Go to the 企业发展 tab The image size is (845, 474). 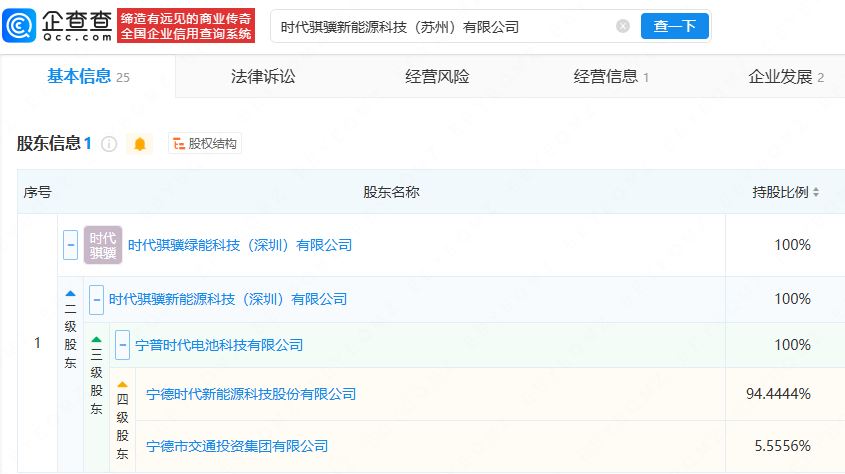[780, 77]
